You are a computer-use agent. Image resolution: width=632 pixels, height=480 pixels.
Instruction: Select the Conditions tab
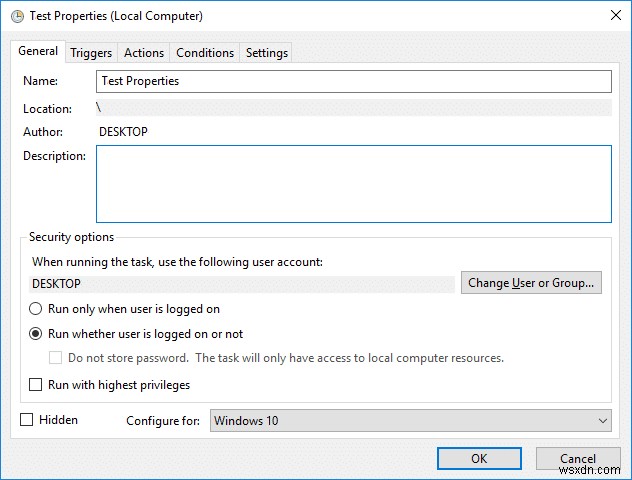click(x=204, y=53)
